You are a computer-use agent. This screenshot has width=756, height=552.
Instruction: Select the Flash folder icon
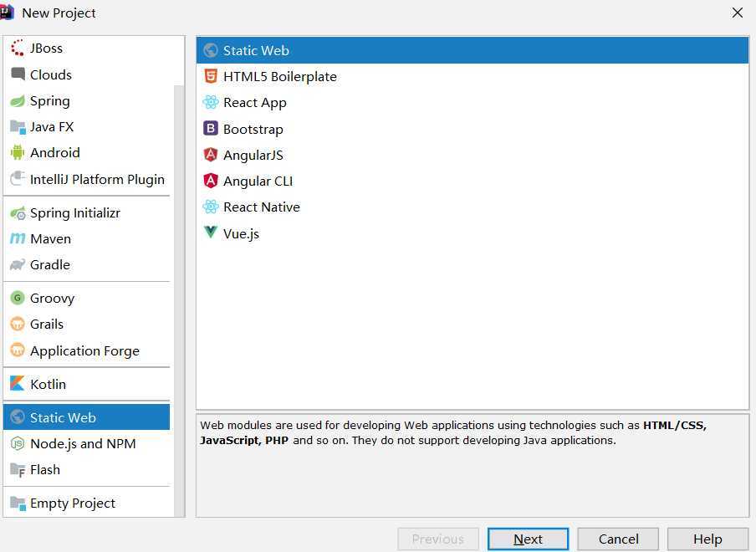click(18, 469)
